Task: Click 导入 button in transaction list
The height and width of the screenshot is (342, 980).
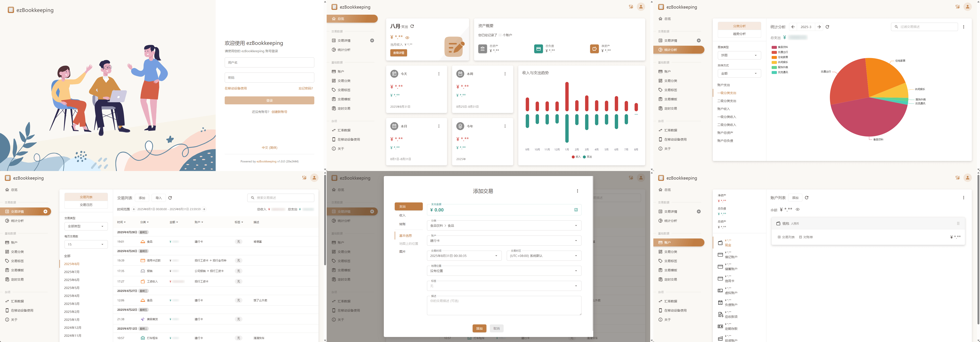Action: [x=159, y=198]
